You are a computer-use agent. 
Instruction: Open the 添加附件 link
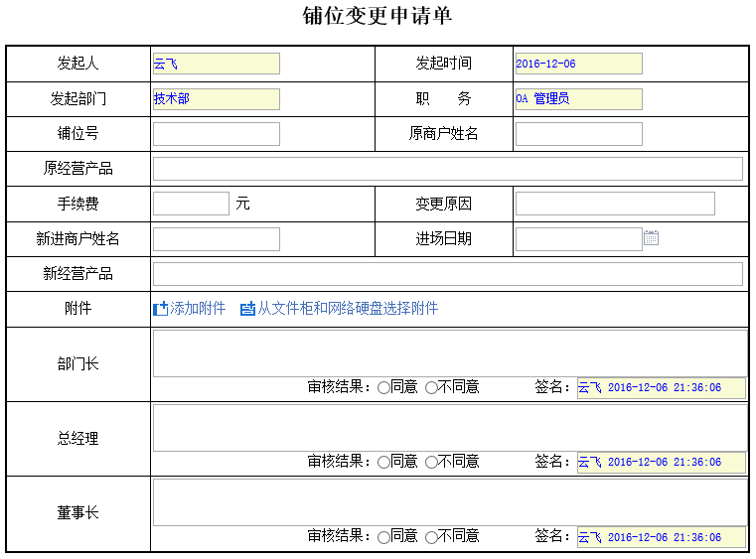[198, 309]
